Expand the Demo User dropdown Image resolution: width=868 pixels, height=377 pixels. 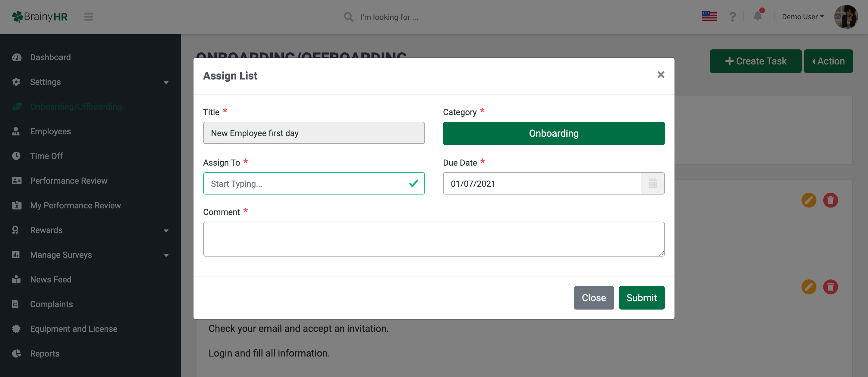803,17
